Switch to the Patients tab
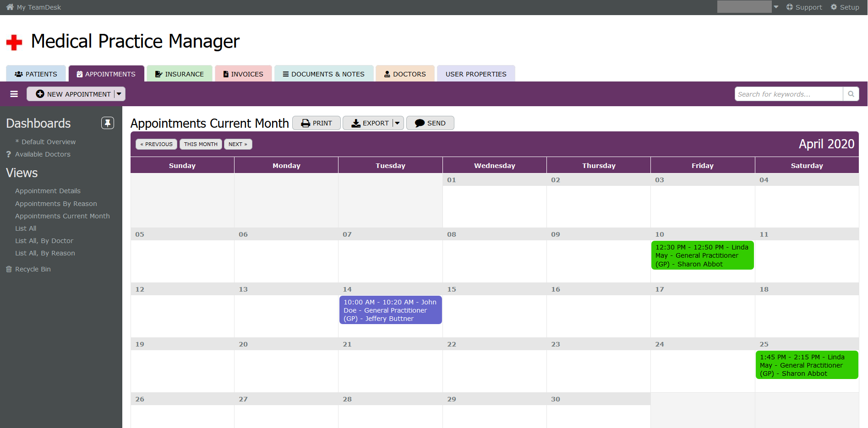Screen dimensions: 868x428 tap(36, 74)
